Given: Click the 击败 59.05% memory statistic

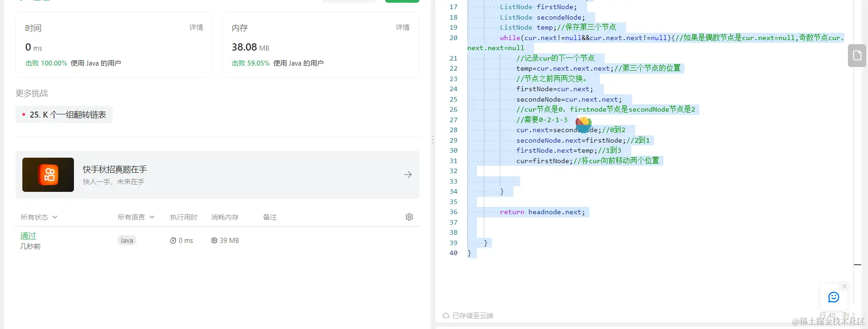Looking at the screenshot, I should [x=251, y=63].
